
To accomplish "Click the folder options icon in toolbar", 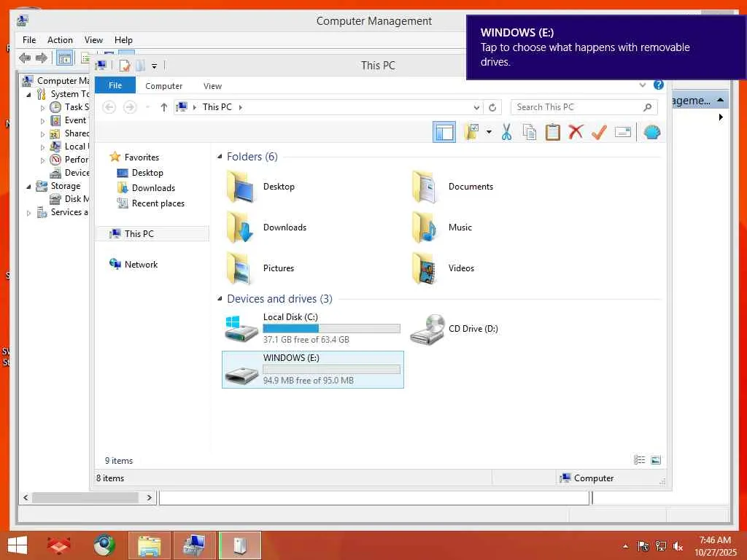I will coord(472,132).
